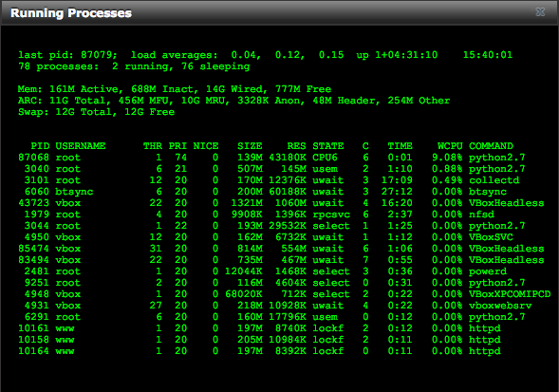Click PID 4931 in the list
This screenshot has width=559, height=392.
37,306
